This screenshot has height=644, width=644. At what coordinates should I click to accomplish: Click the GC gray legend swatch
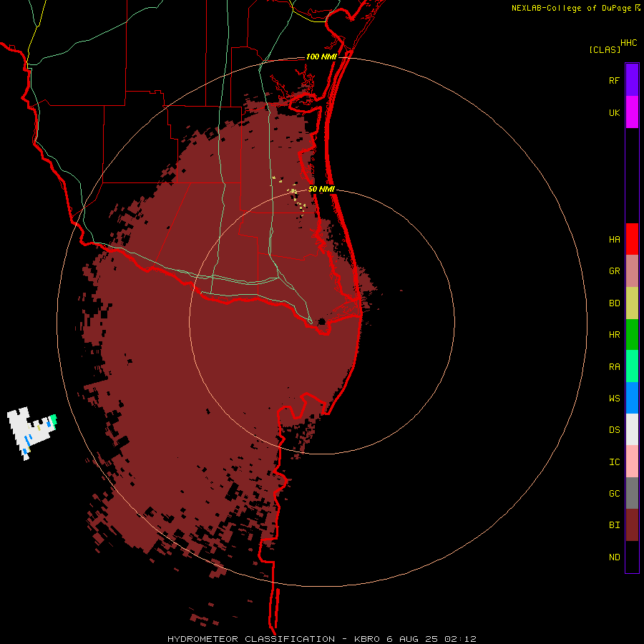pos(632,493)
